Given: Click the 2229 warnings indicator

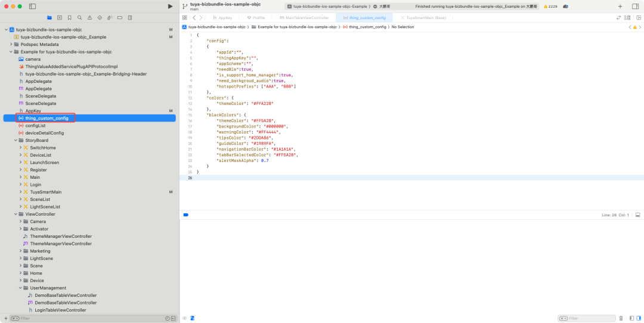Looking at the screenshot, I should (x=550, y=7).
